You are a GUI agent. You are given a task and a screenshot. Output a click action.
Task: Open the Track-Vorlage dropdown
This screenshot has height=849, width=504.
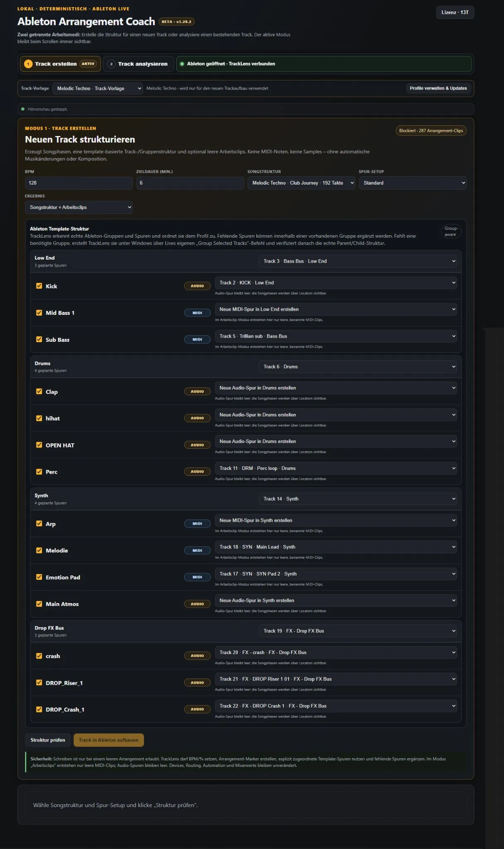pos(99,88)
